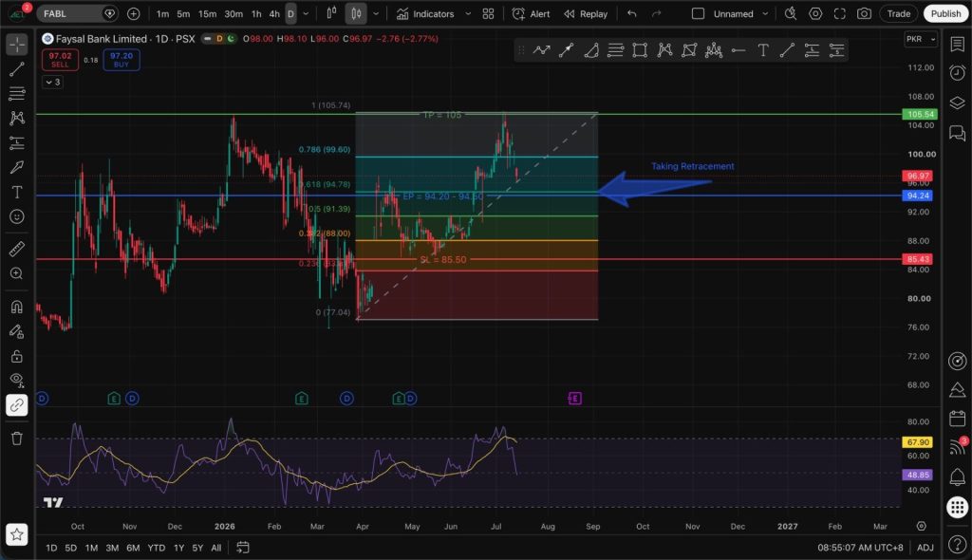Open the help center question icon
This screenshot has width=972, height=560.
[x=957, y=545]
